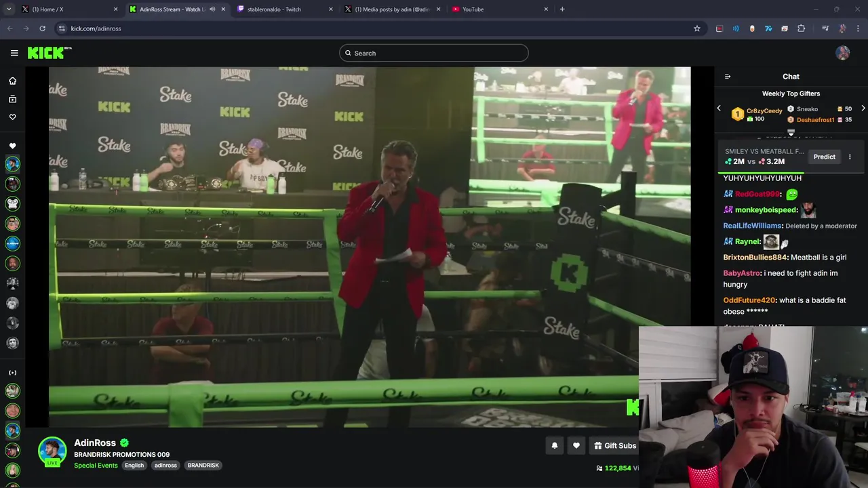Open the browser media control icon
This screenshot has width=868, height=488.
[x=825, y=28]
